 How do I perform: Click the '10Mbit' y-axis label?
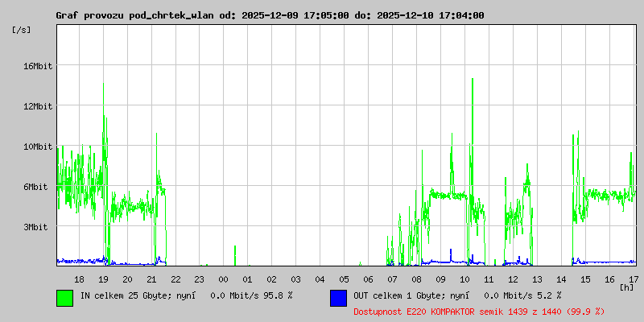tap(38, 147)
